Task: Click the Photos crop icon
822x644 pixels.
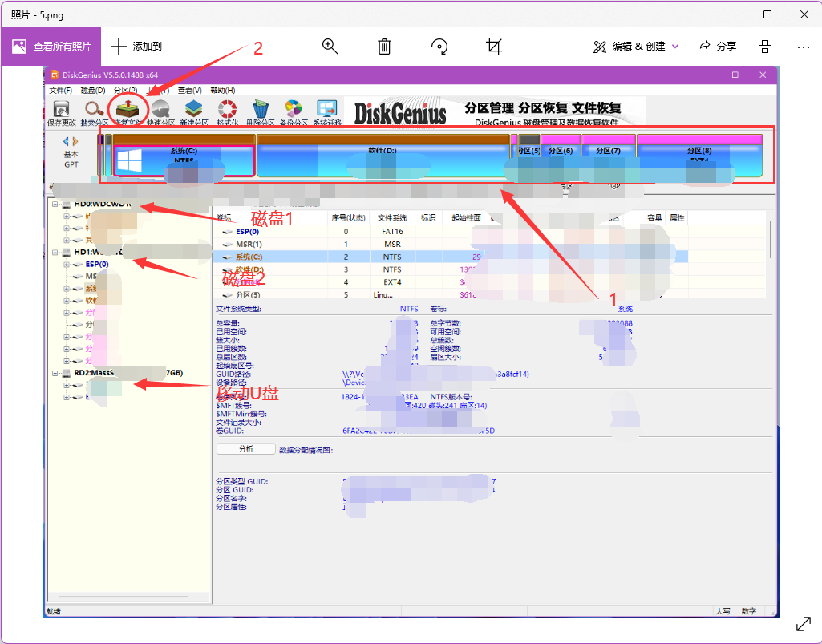Action: [x=494, y=47]
